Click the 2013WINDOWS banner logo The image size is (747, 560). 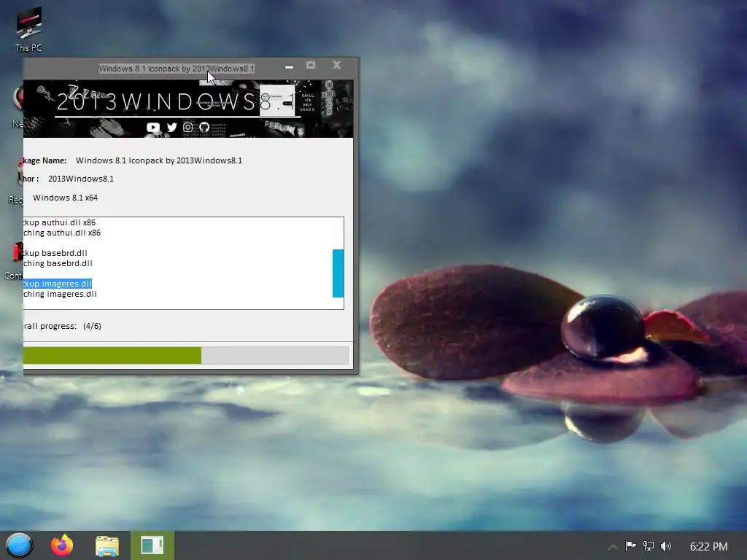coord(177,101)
